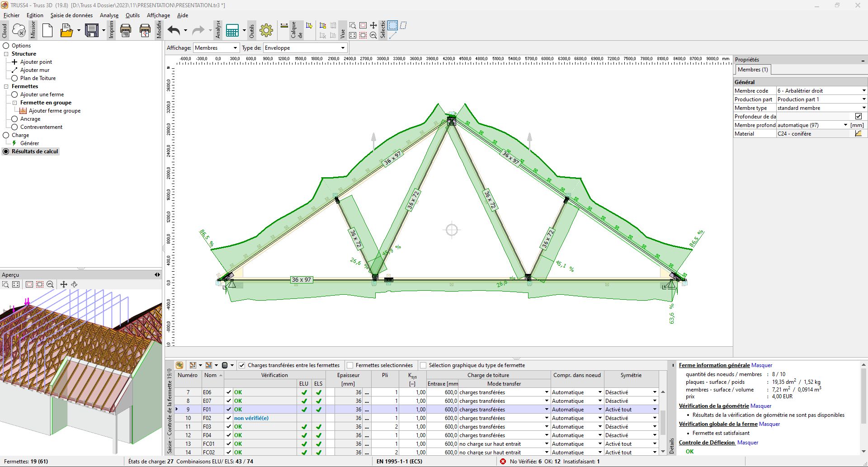868x467 pixels.
Task: Click the pan view cross-arrows icon
Action: coord(373,25)
